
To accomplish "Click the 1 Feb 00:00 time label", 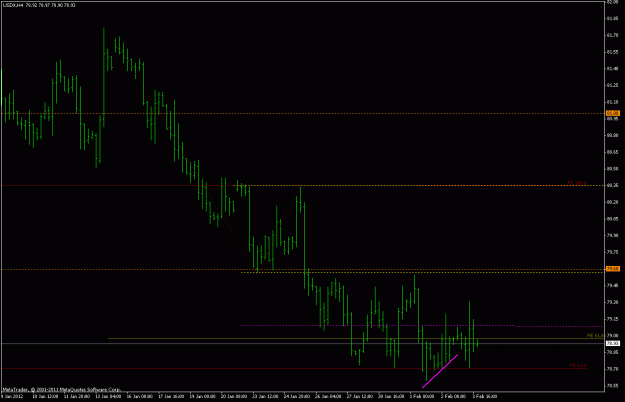I will click(422, 396).
